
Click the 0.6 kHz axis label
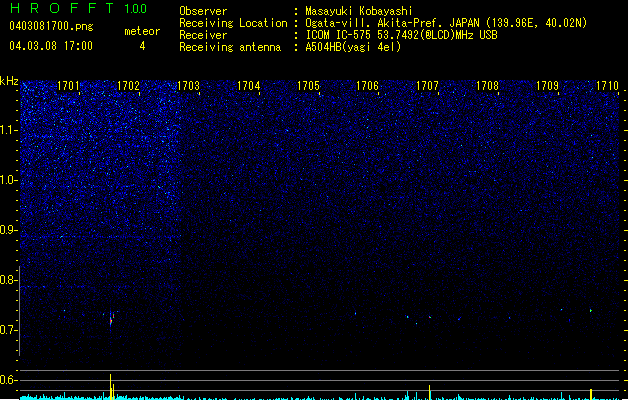(x=9, y=380)
